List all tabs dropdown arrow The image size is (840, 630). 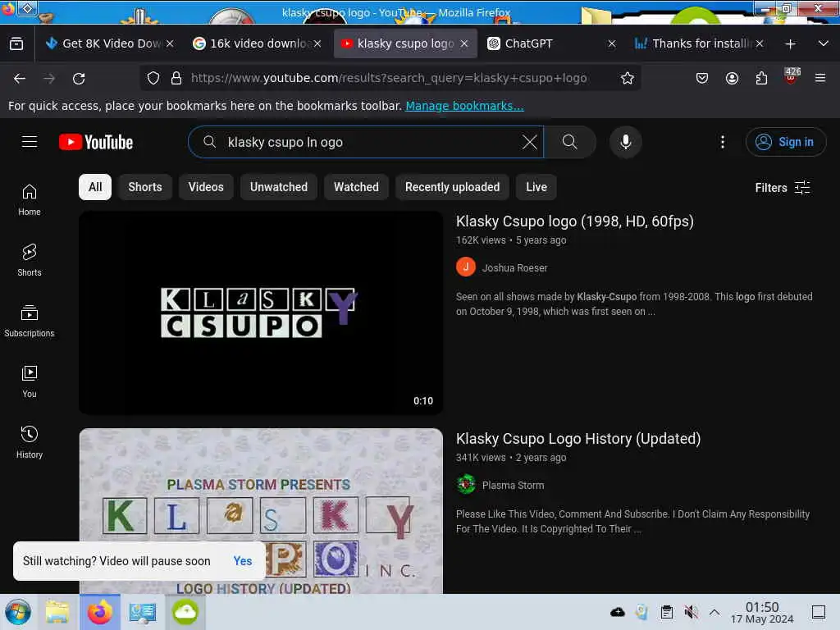point(824,44)
